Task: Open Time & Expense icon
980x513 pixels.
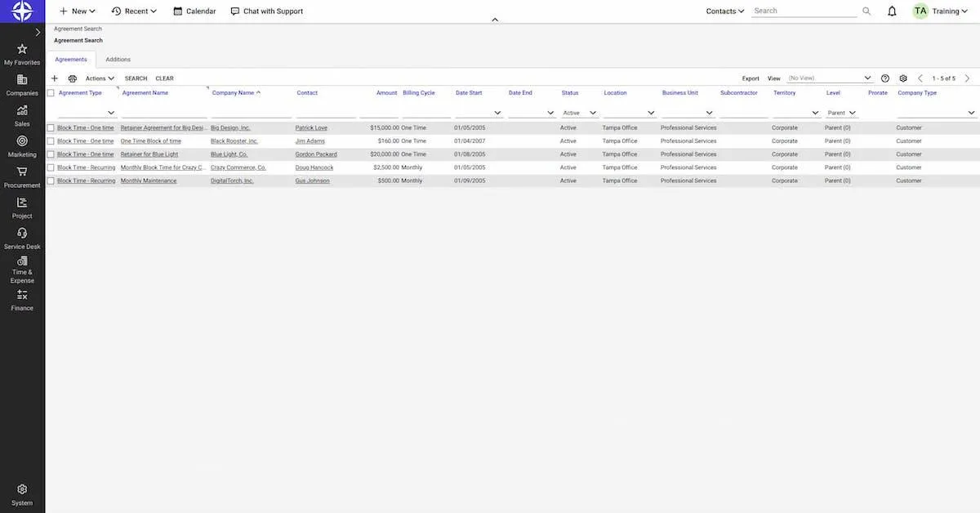Action: point(22,261)
